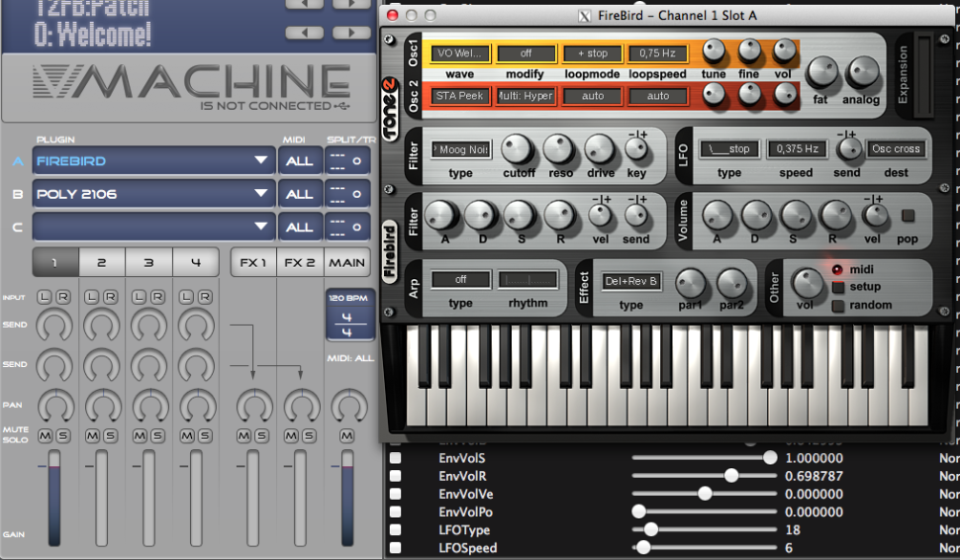Solo mixer channel 1
Image resolution: width=960 pixels, height=560 pixels.
tap(63, 435)
